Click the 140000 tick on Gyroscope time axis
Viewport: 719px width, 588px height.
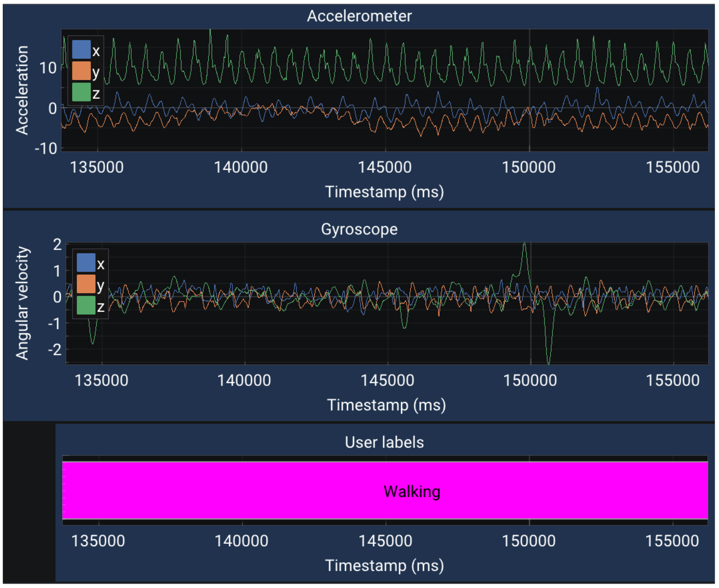coord(244,381)
